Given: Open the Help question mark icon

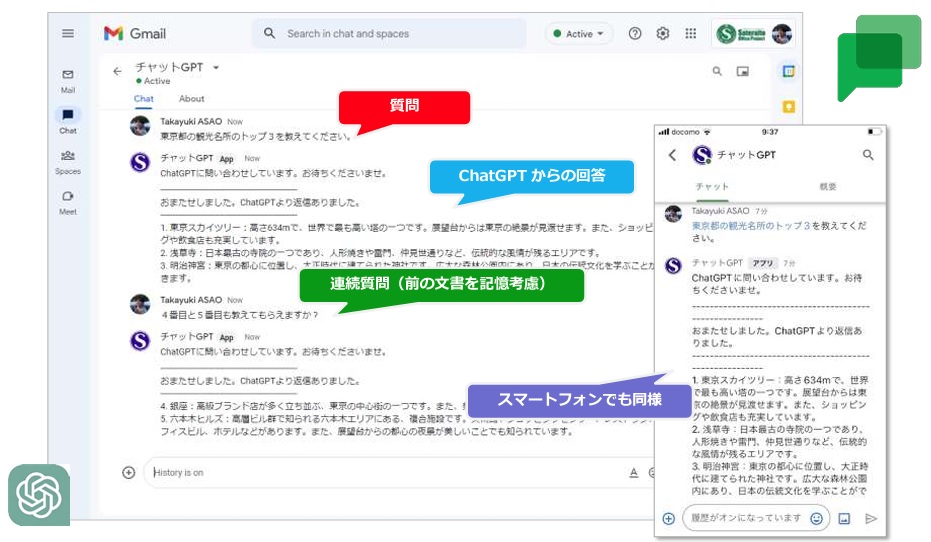Looking at the screenshot, I should (635, 33).
